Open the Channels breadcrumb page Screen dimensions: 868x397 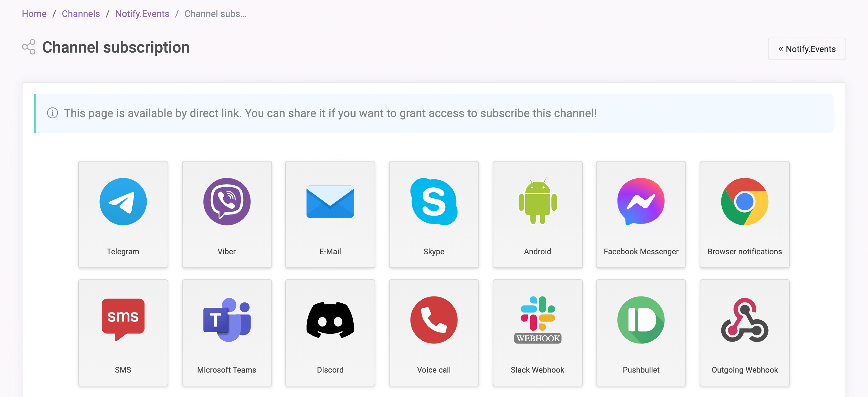coord(80,13)
